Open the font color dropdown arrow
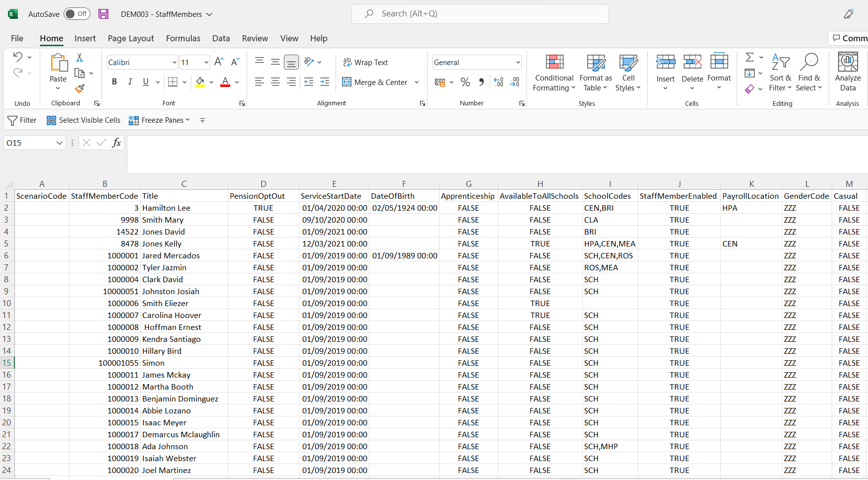Screen dimensions: 868x480 [x=237, y=82]
